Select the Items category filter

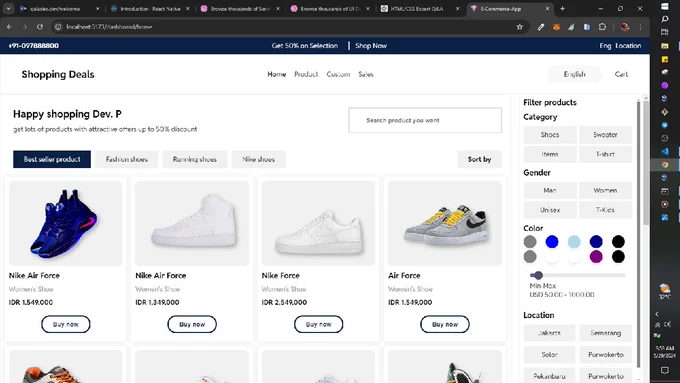pos(550,154)
